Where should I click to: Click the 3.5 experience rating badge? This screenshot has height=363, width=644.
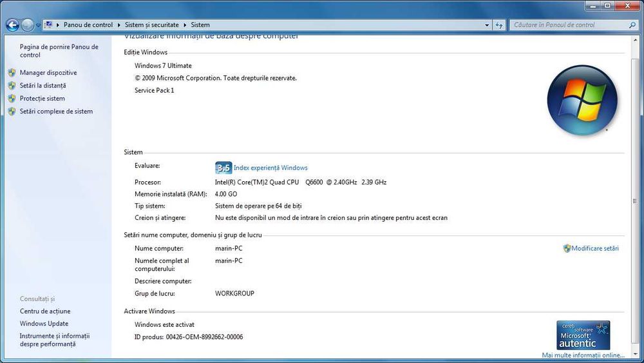(223, 168)
